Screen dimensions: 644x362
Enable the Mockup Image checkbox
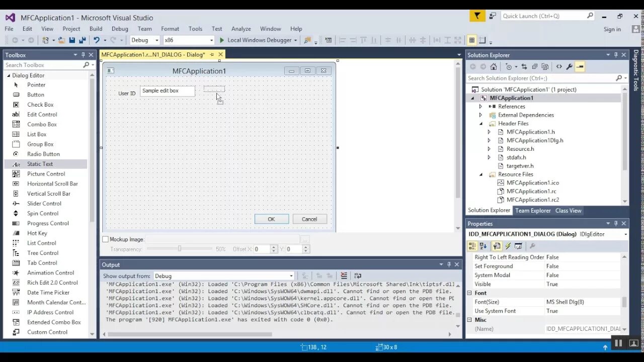pyautogui.click(x=106, y=239)
